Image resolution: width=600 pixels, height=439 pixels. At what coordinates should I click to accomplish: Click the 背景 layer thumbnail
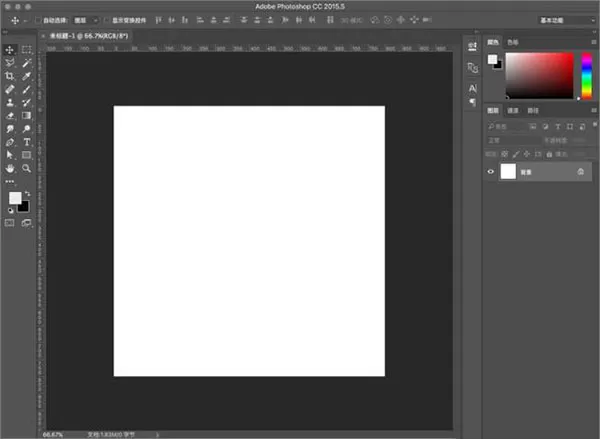coord(508,171)
